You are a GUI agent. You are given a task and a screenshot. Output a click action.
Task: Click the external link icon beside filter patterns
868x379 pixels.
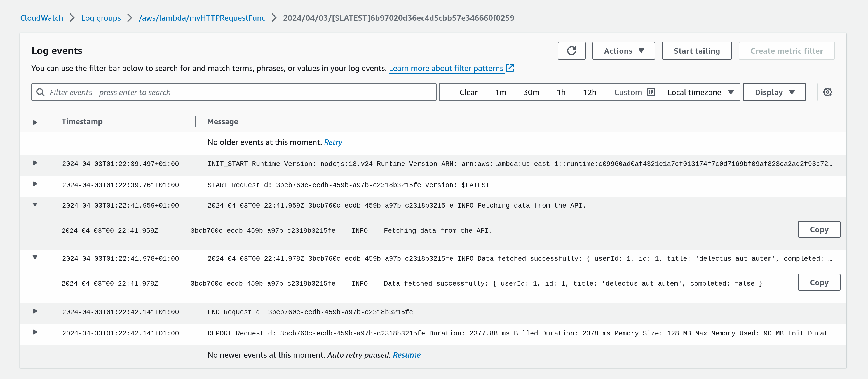pos(510,68)
